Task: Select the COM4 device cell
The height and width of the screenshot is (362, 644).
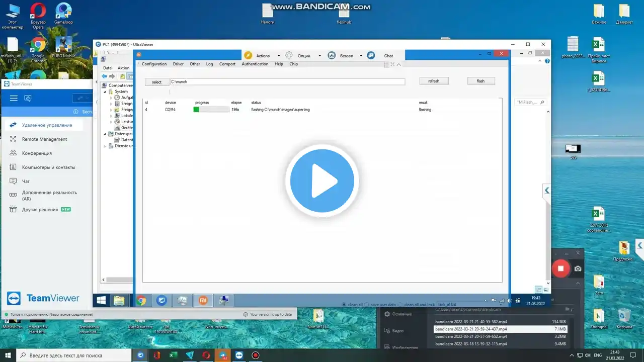Action: 170,110
